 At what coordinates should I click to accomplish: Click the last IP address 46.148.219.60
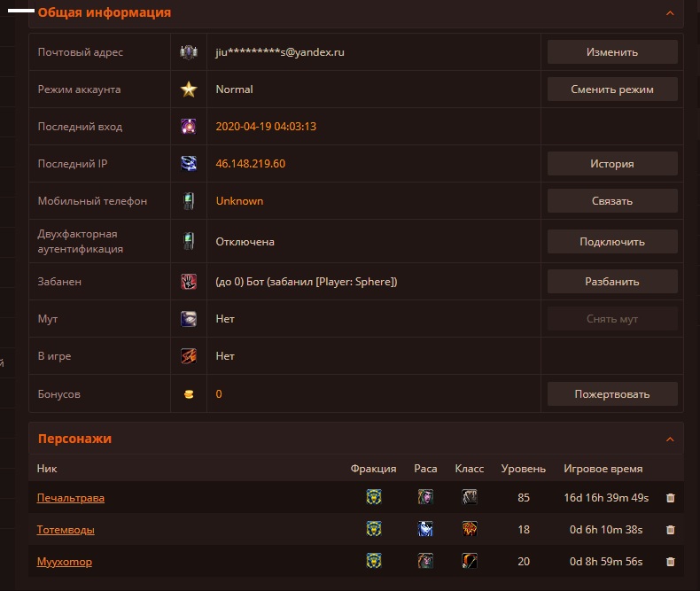pos(251,164)
